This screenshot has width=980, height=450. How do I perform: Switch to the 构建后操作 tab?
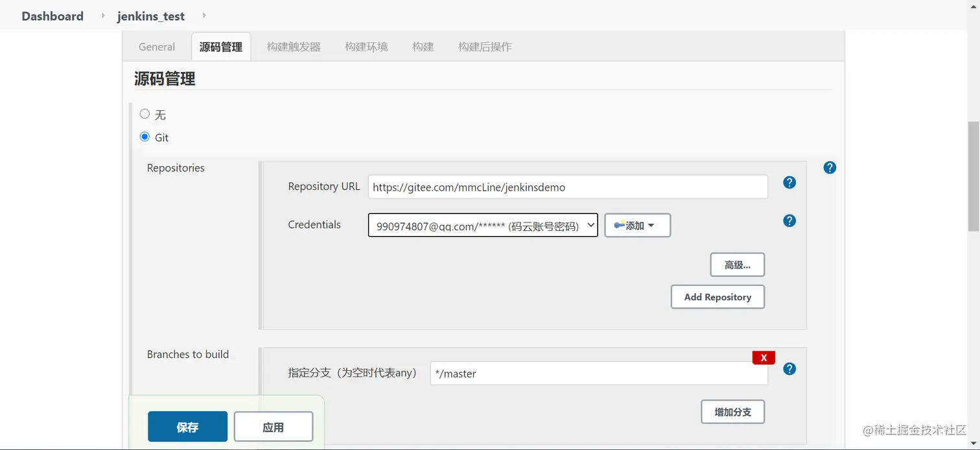click(485, 47)
